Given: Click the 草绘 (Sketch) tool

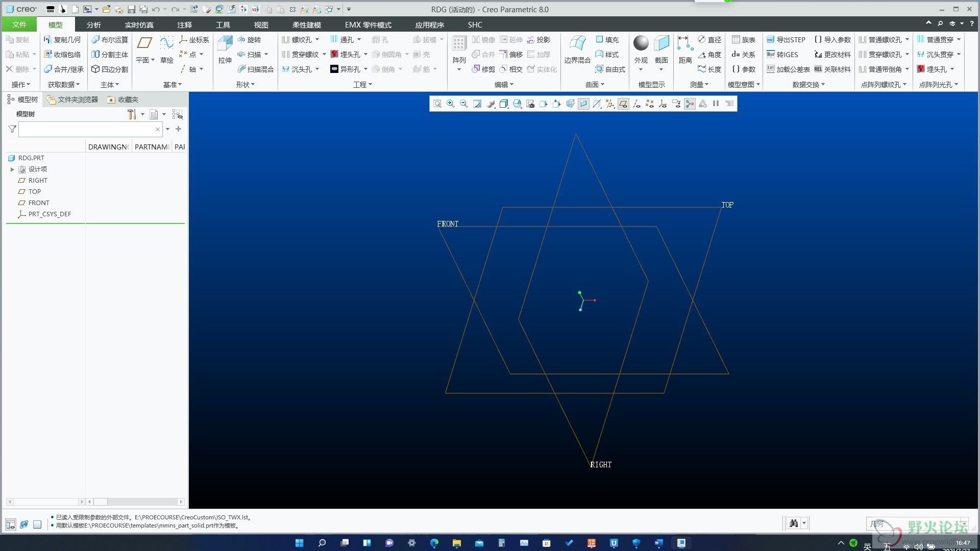Looking at the screenshot, I should [167, 50].
